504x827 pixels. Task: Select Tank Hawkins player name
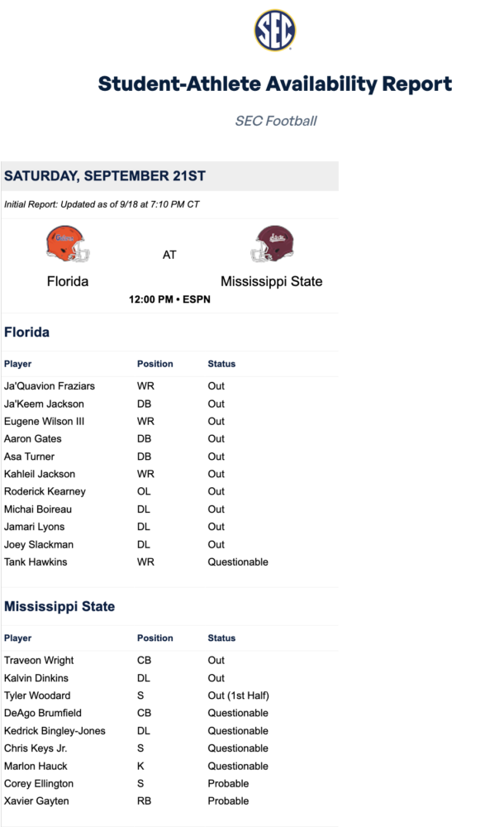(x=36, y=562)
